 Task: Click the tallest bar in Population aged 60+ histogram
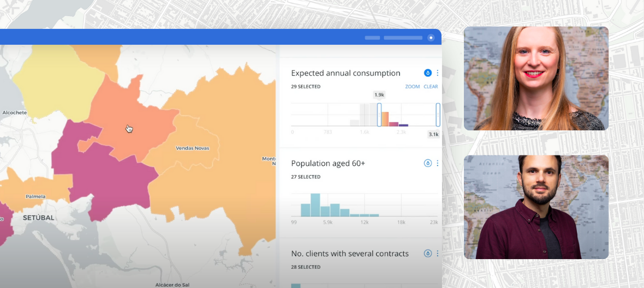pyautogui.click(x=315, y=205)
